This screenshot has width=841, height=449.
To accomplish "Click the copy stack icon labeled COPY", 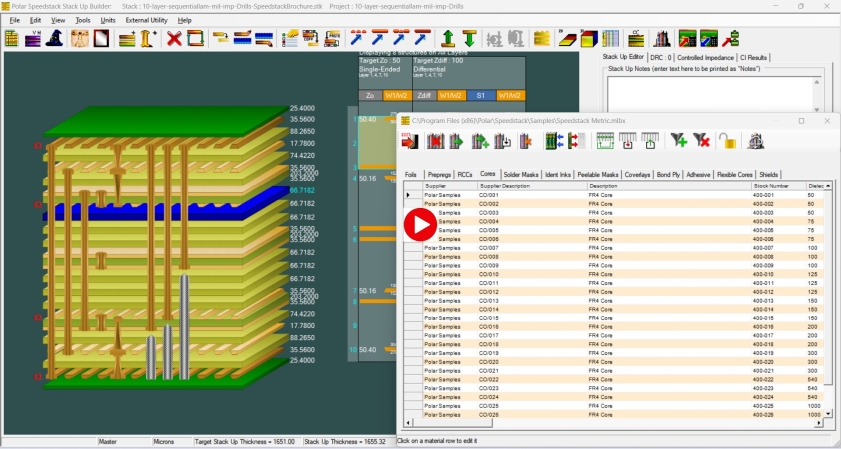I will (x=311, y=38).
